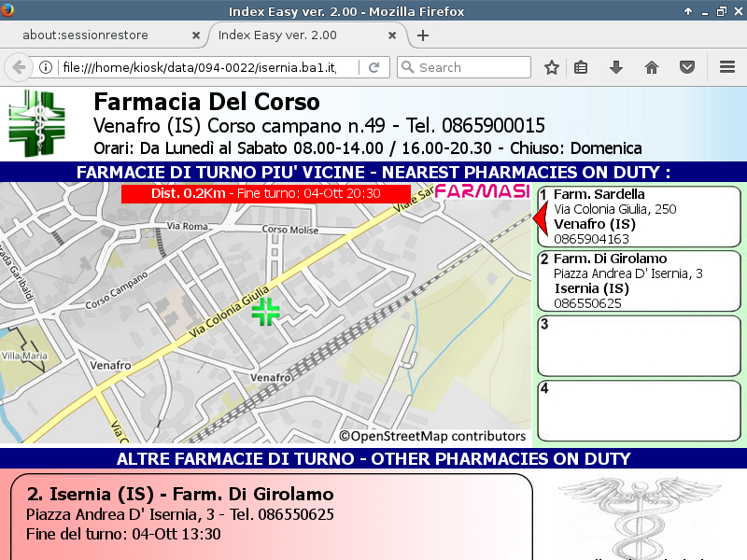
Task: Open a new tab with plus button
Action: [423, 35]
